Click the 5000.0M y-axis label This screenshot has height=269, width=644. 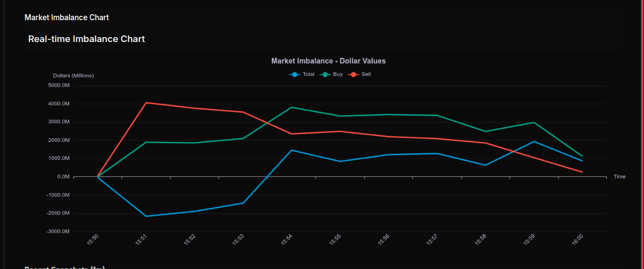coord(59,85)
